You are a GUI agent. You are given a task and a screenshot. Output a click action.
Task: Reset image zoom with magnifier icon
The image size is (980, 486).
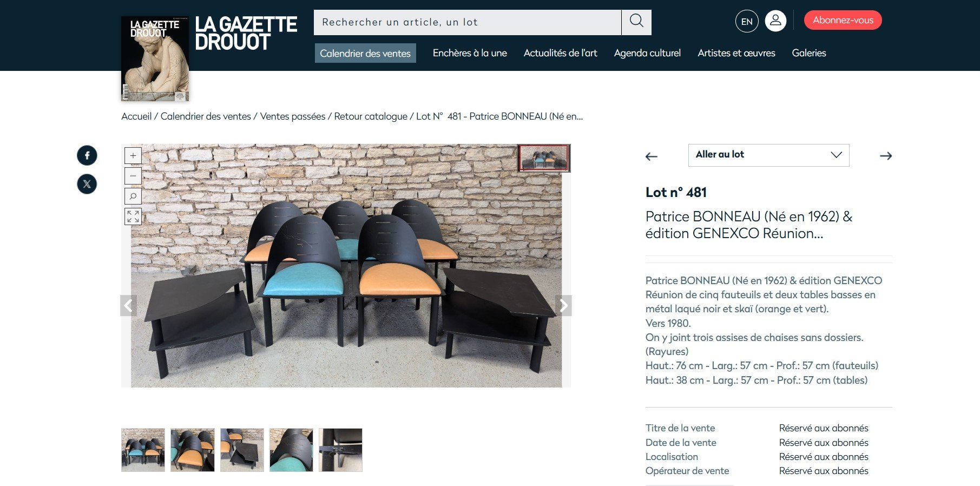pos(133,196)
